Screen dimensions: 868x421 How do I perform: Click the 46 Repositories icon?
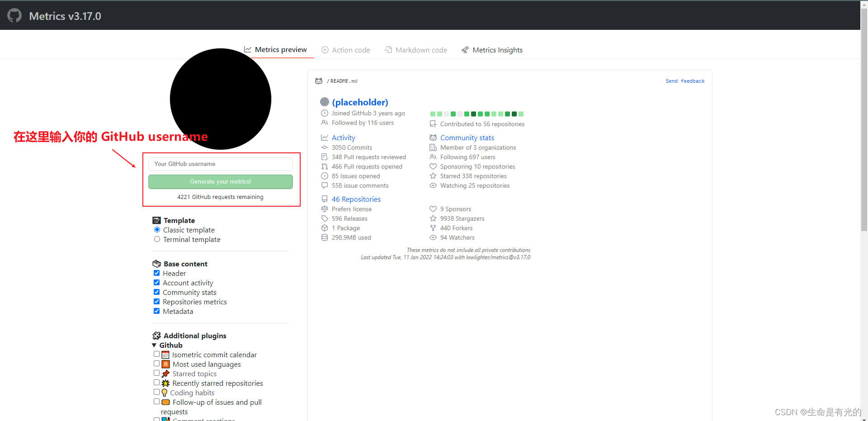pyautogui.click(x=325, y=199)
